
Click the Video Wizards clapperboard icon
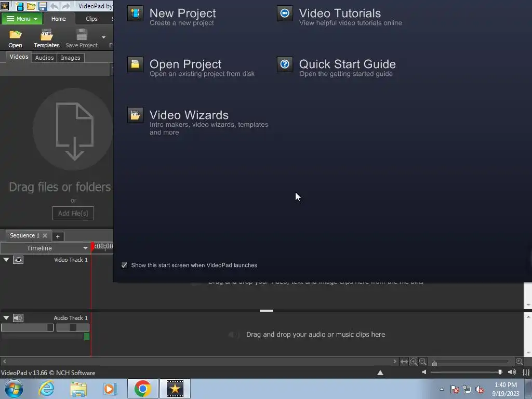pos(135,115)
